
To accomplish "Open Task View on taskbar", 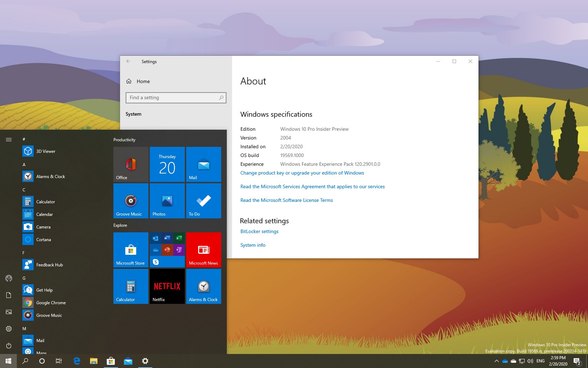I will (59, 361).
